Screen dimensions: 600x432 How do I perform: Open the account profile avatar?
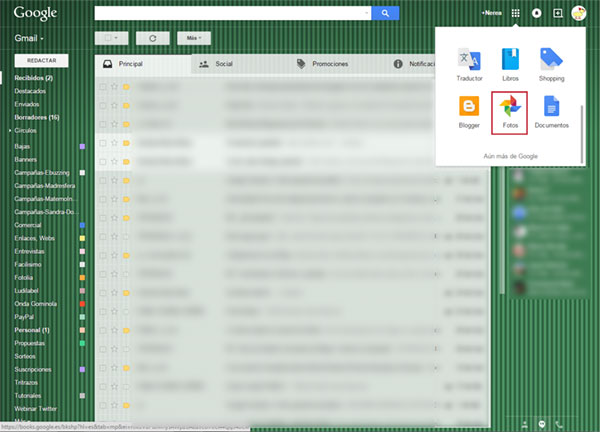[x=579, y=13]
